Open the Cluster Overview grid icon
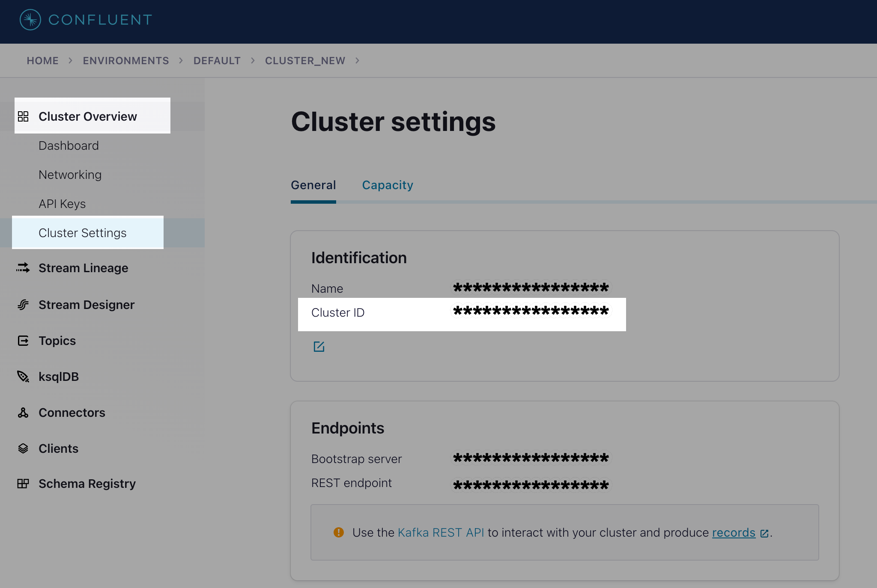 click(x=23, y=116)
